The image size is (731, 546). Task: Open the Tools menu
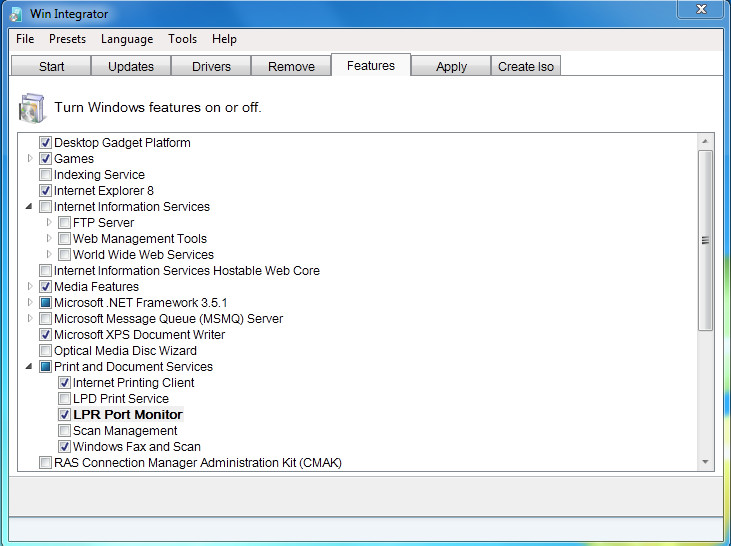tap(182, 39)
